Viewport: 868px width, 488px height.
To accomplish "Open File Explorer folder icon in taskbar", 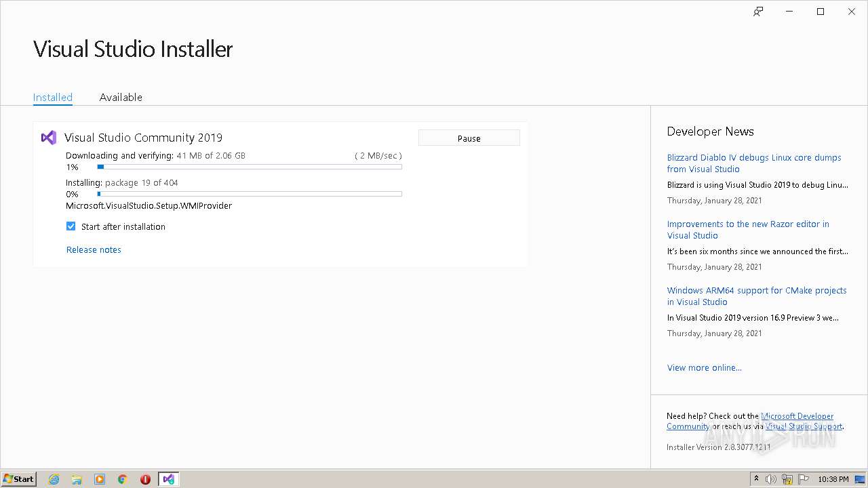I will 77,479.
